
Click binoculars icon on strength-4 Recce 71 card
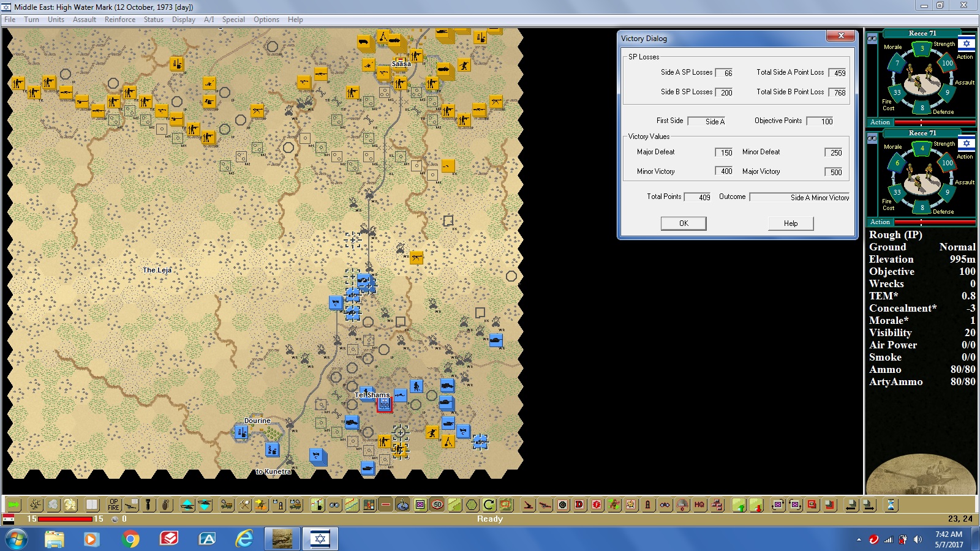[872, 139]
